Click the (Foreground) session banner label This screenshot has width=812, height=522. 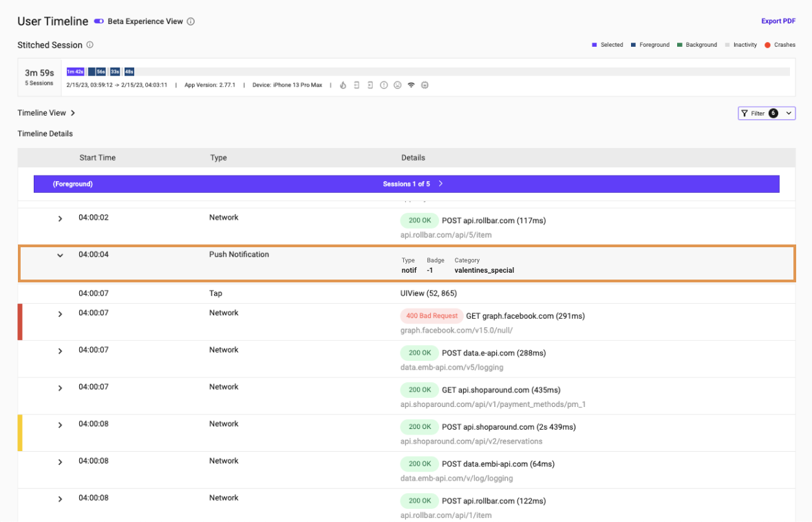(x=72, y=184)
